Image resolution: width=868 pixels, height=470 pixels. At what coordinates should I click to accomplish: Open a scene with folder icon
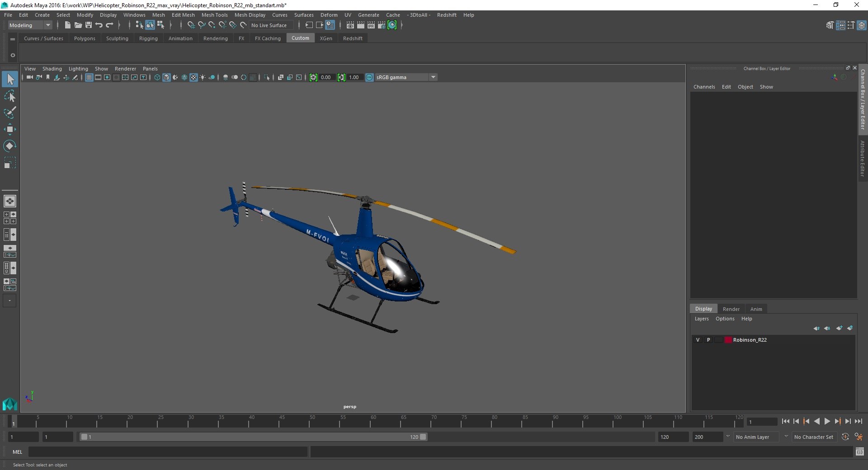click(78, 25)
